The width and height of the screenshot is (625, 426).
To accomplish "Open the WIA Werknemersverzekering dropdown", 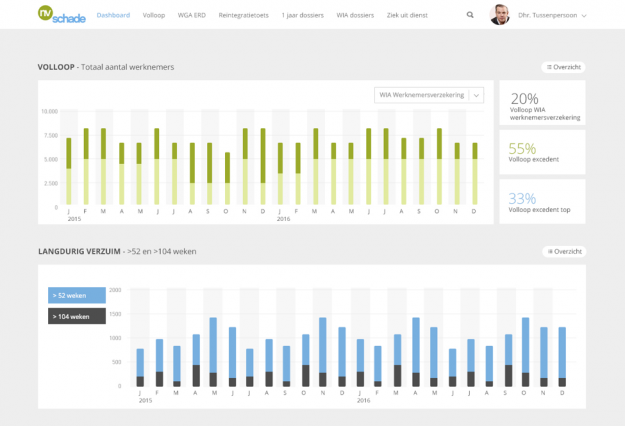I will 421,95.
